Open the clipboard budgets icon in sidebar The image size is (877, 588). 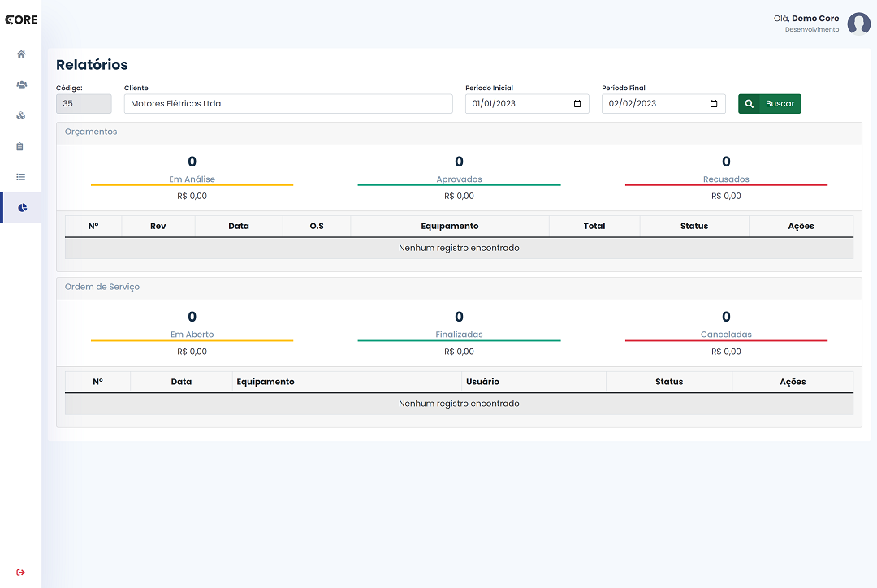click(x=20, y=146)
